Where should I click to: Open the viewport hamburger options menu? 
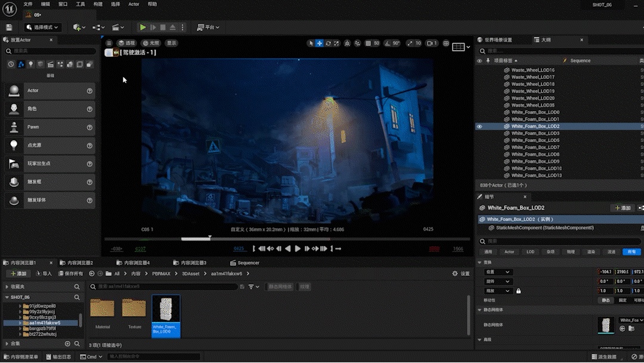click(109, 43)
